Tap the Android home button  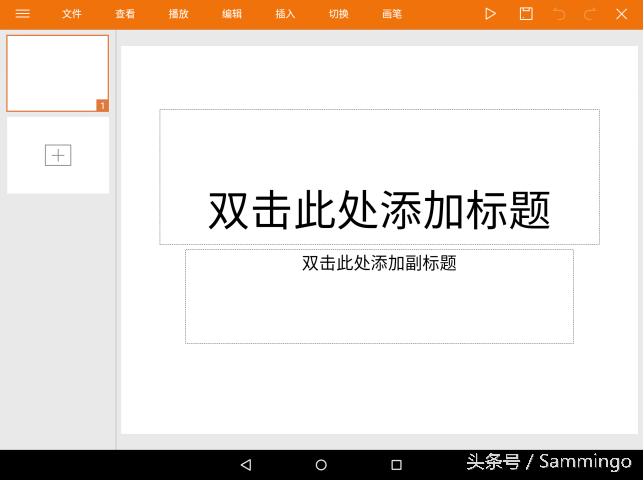[x=321, y=465]
